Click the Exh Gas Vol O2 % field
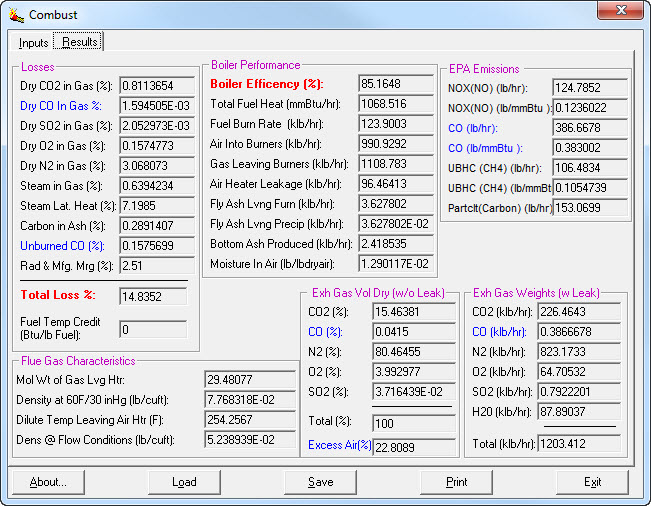 [414, 372]
